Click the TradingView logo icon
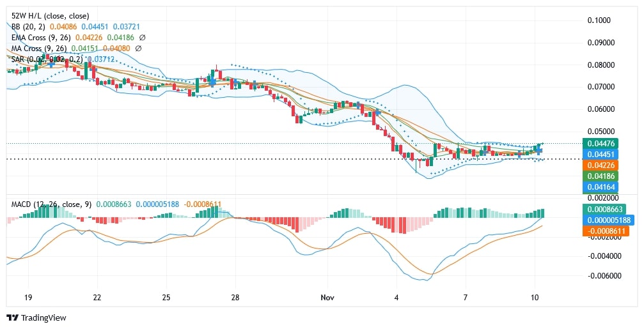This screenshot has height=329, width=644. point(12,318)
